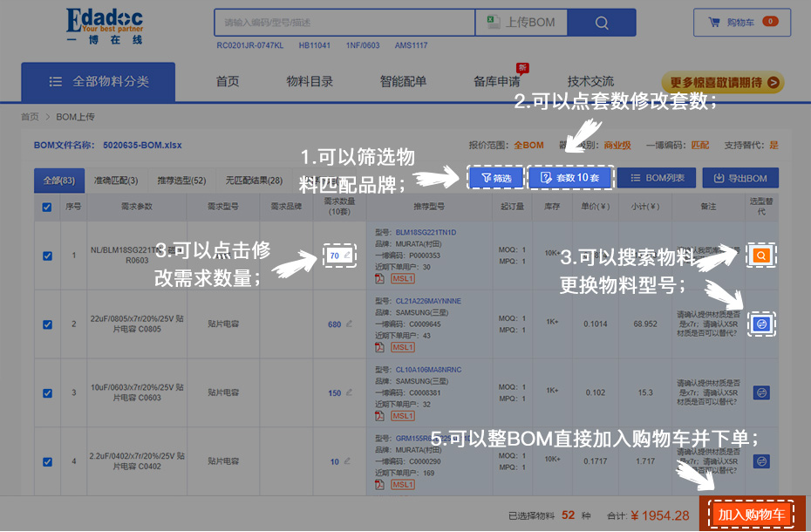The width and height of the screenshot is (811, 532).
Task: Uncheck the checkbox for row 1
Action: coord(47,256)
